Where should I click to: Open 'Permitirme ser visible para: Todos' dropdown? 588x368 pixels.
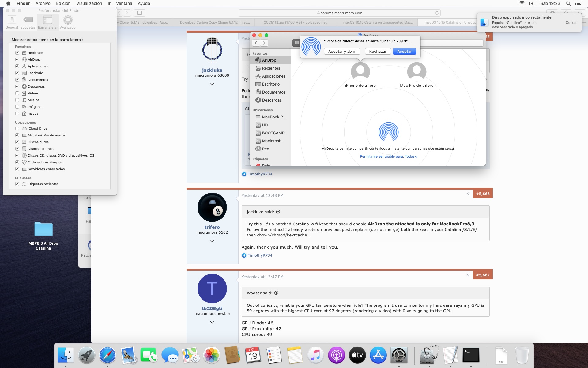coord(389,156)
